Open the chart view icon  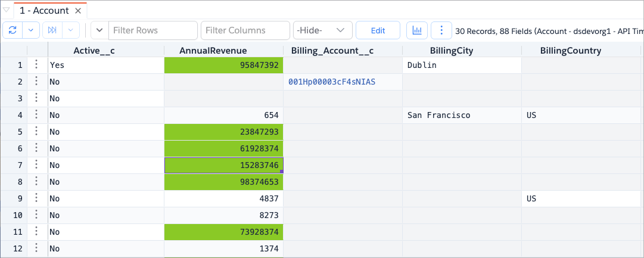417,30
